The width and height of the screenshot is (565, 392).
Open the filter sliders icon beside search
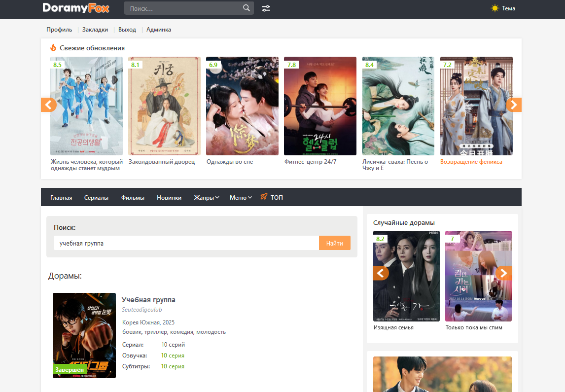(266, 8)
